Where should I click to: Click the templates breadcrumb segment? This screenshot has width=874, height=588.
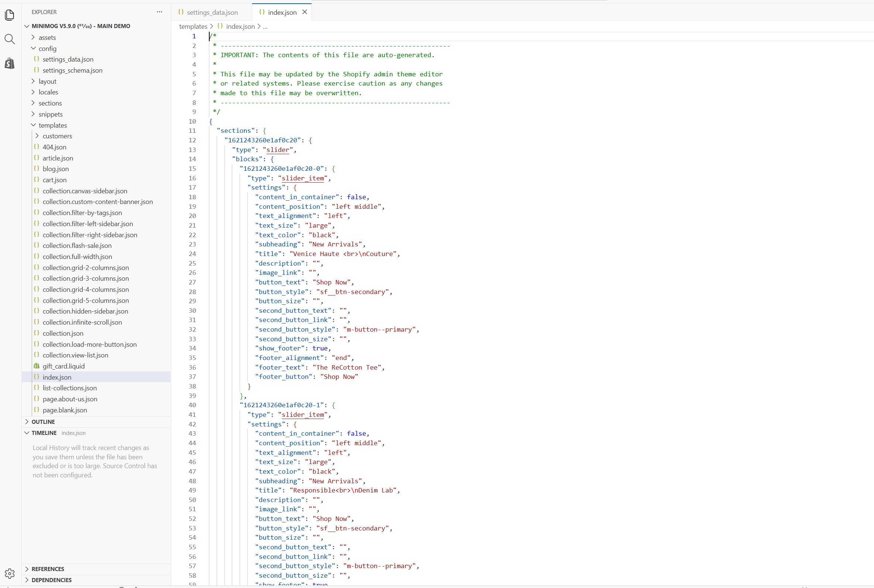tap(193, 27)
